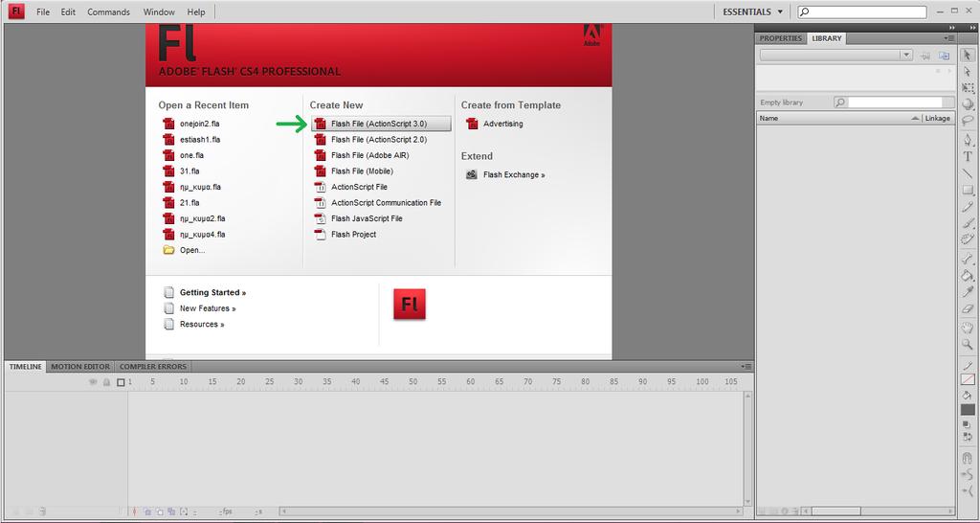Select the Subselection tool
The image size is (980, 523).
click(968, 72)
